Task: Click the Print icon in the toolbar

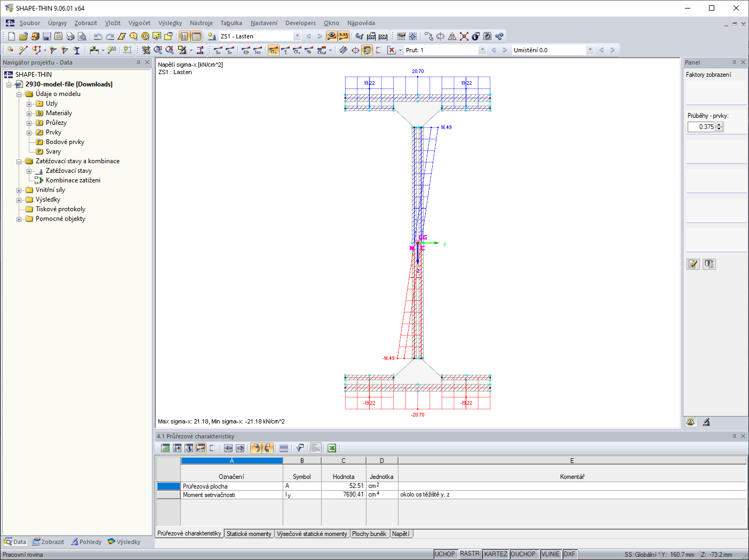Action: 70,36
